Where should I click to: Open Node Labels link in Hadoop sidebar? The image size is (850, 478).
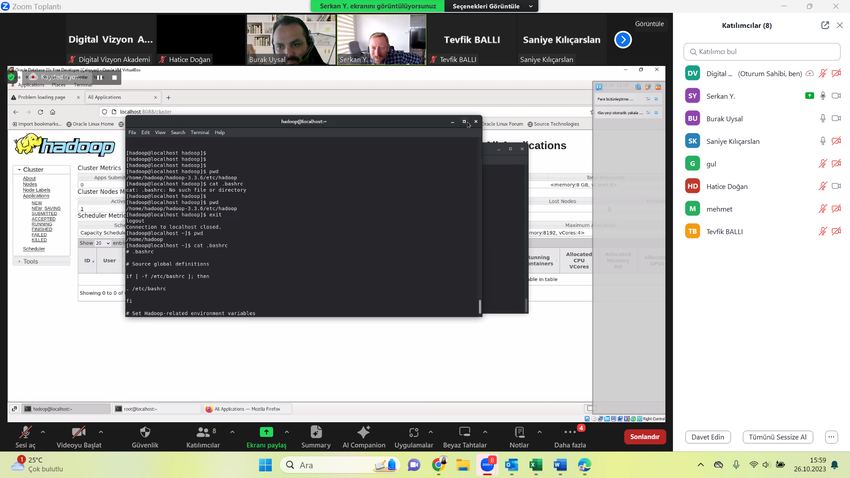click(x=36, y=190)
